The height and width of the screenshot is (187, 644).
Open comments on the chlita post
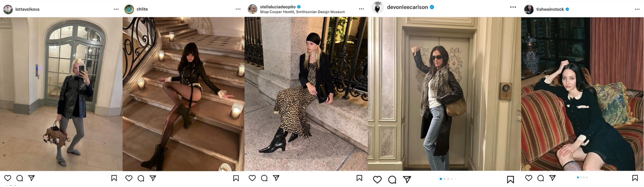coord(141,178)
